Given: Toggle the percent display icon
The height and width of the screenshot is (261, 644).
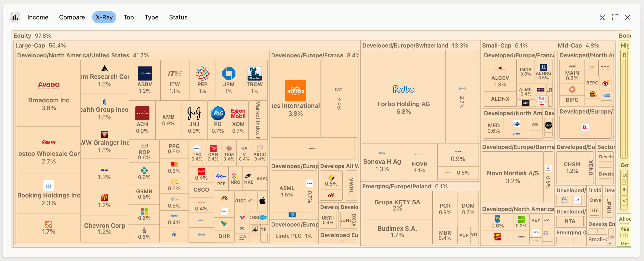Looking at the screenshot, I should tap(602, 17).
